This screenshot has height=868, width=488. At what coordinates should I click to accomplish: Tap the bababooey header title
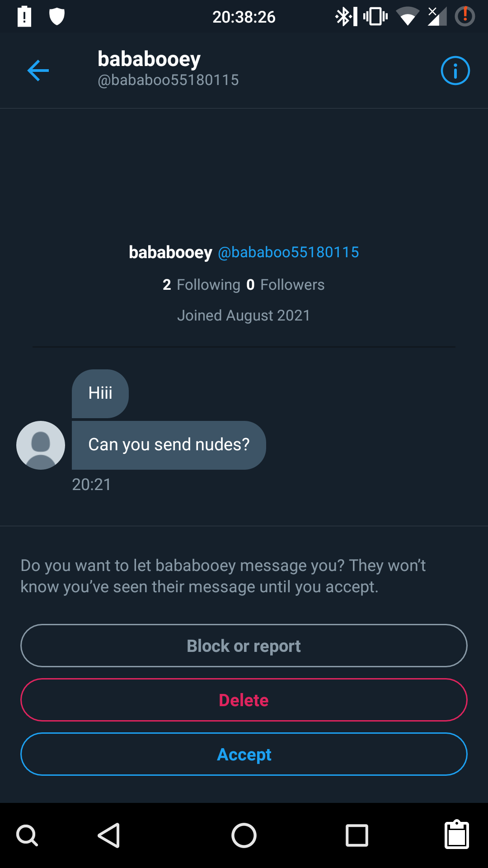tap(149, 60)
